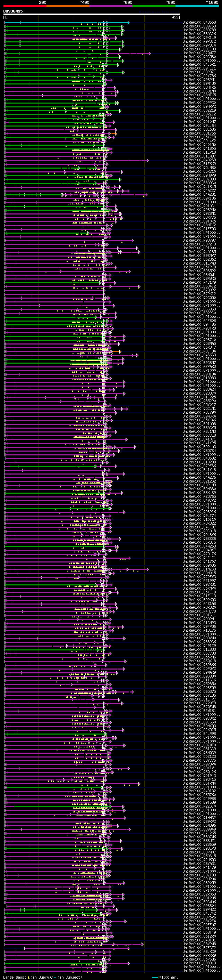Click the green ~80% identity legend segment
222x980 pixels.
coord(154,6)
